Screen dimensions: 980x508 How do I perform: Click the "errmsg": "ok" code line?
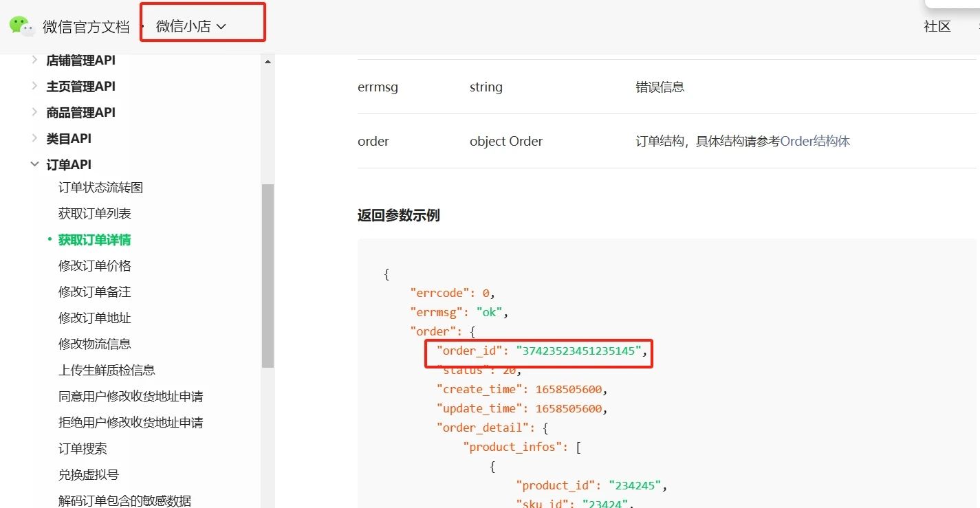click(459, 312)
